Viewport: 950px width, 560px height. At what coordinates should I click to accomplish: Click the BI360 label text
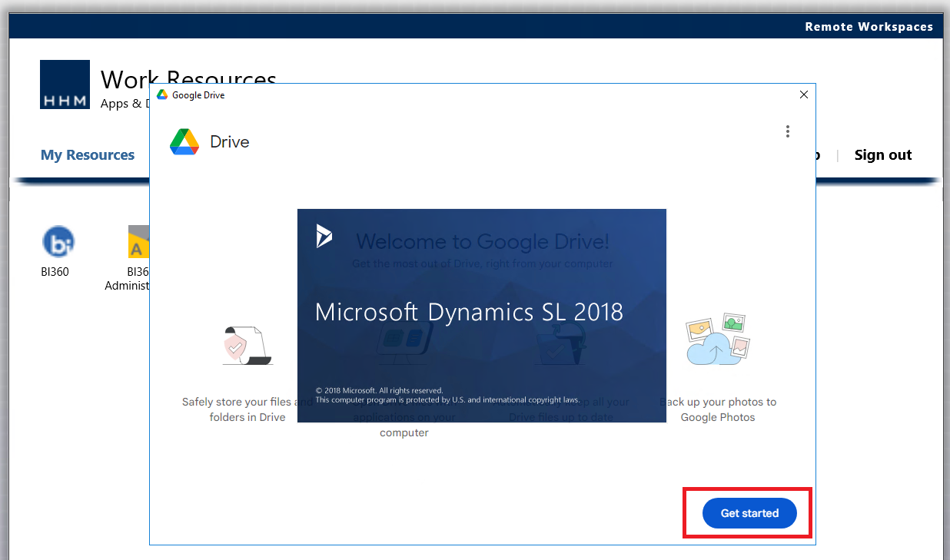(55, 271)
